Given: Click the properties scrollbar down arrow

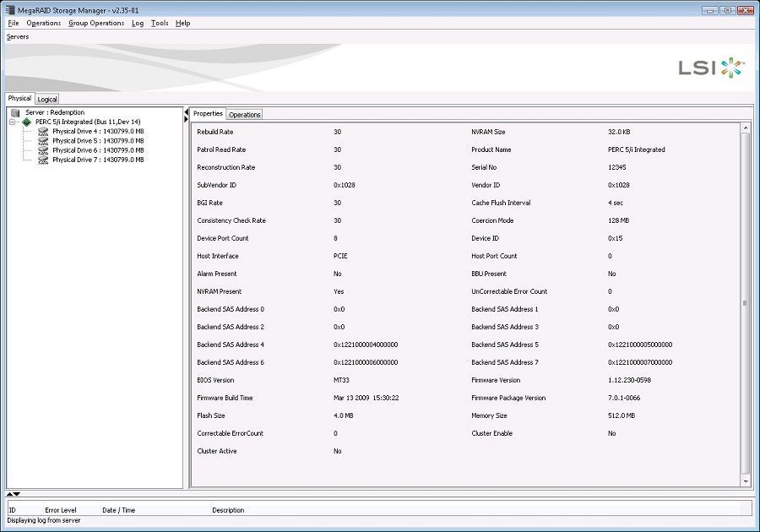Looking at the screenshot, I should click(746, 481).
